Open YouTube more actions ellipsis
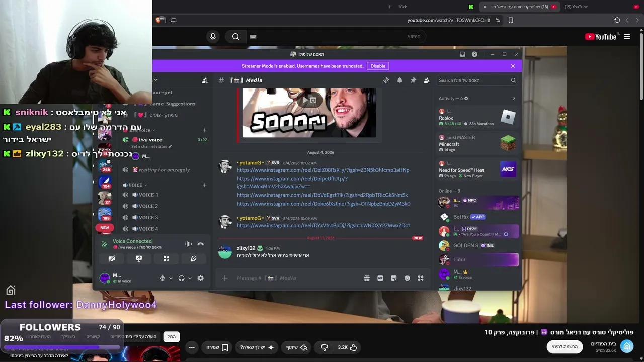This screenshot has width=644, height=362. click(192, 347)
